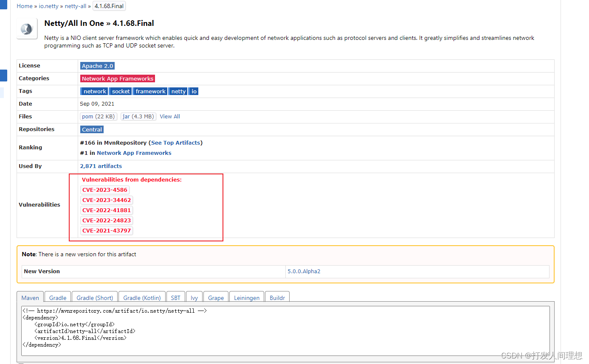This screenshot has height=364, width=589.
Task: Open the See Top Artifacts link
Action: pos(176,143)
